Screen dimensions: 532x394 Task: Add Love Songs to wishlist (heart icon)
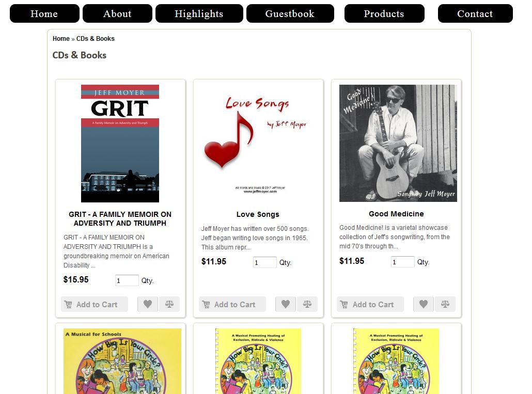[286, 304]
